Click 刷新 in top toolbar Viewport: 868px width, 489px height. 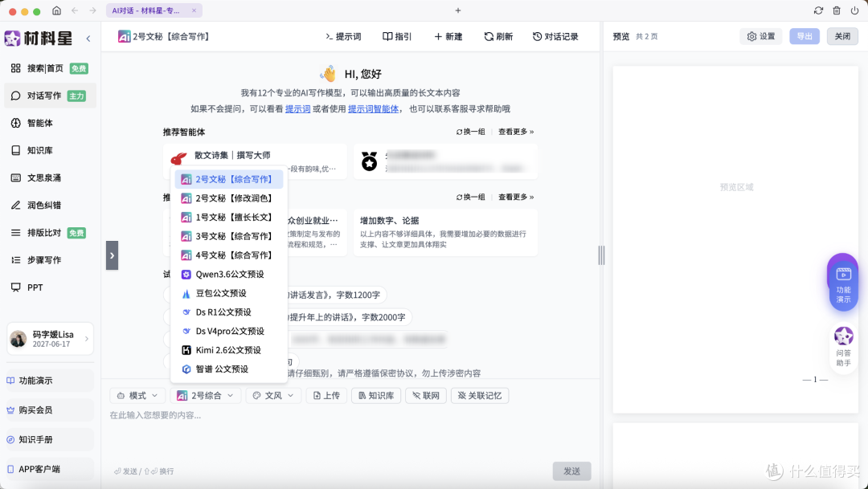tap(498, 36)
